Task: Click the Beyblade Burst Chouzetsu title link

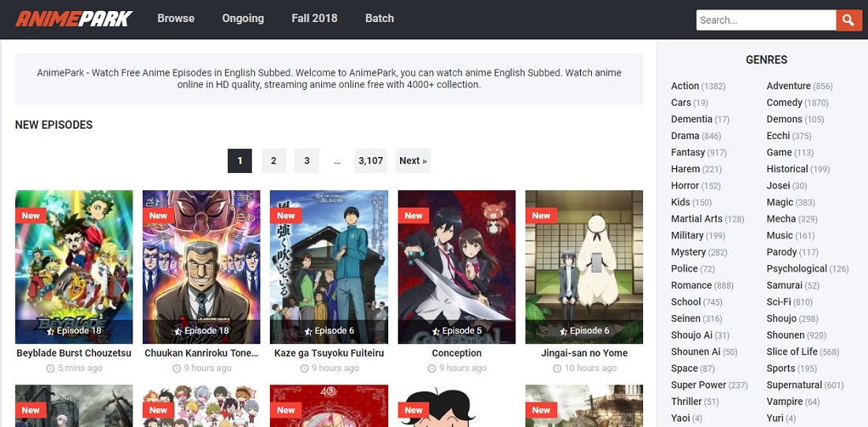Action: pyautogui.click(x=73, y=353)
